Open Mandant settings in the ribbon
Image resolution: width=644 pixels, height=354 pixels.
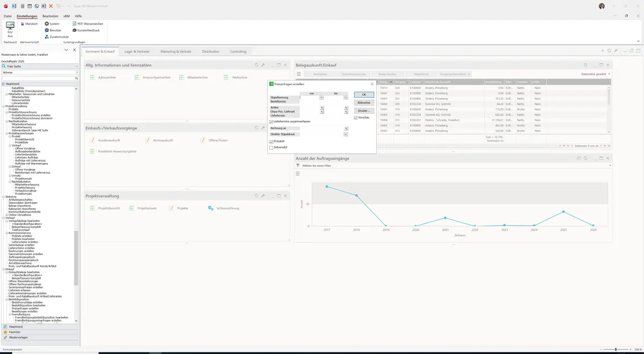click(28, 24)
